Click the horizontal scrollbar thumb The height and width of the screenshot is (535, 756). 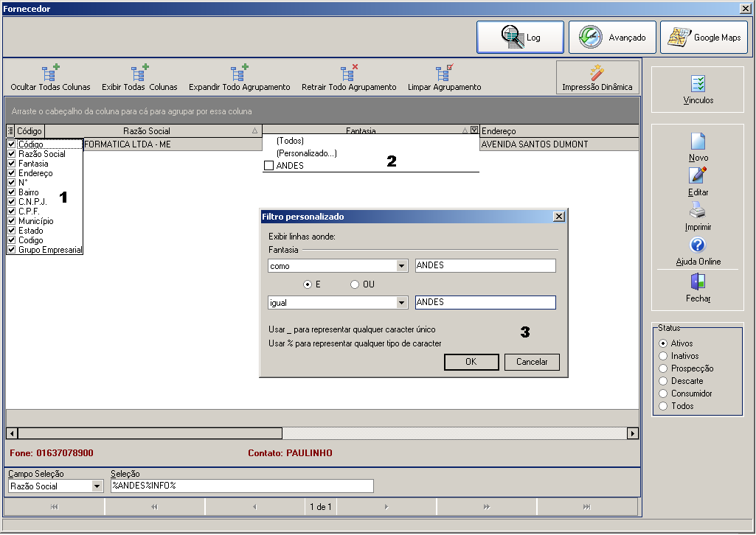(150, 433)
